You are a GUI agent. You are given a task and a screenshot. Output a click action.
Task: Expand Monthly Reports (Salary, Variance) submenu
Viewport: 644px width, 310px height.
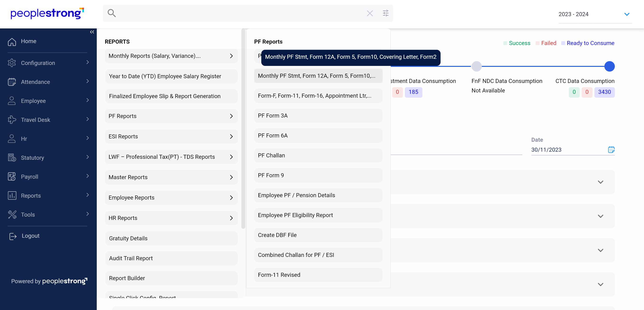(171, 56)
